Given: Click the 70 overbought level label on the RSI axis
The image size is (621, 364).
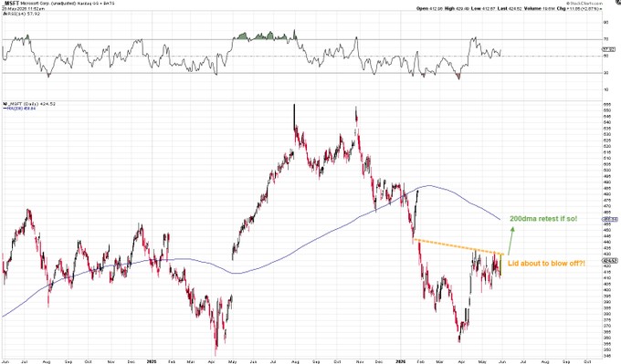Looking at the screenshot, I should pos(606,39).
